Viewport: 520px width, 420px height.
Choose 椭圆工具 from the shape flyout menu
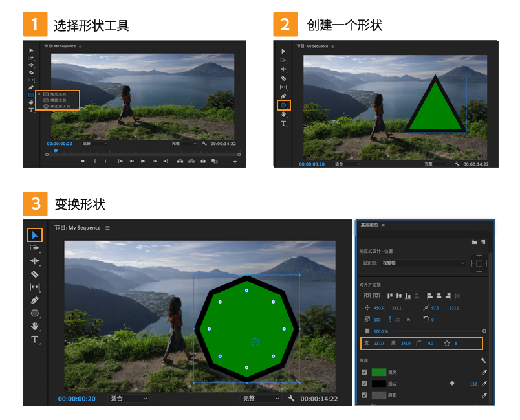click(58, 100)
